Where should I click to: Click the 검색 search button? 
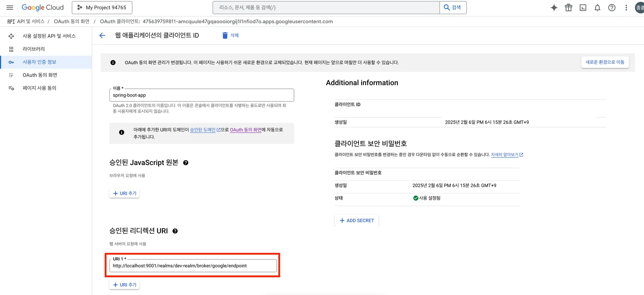pos(453,8)
